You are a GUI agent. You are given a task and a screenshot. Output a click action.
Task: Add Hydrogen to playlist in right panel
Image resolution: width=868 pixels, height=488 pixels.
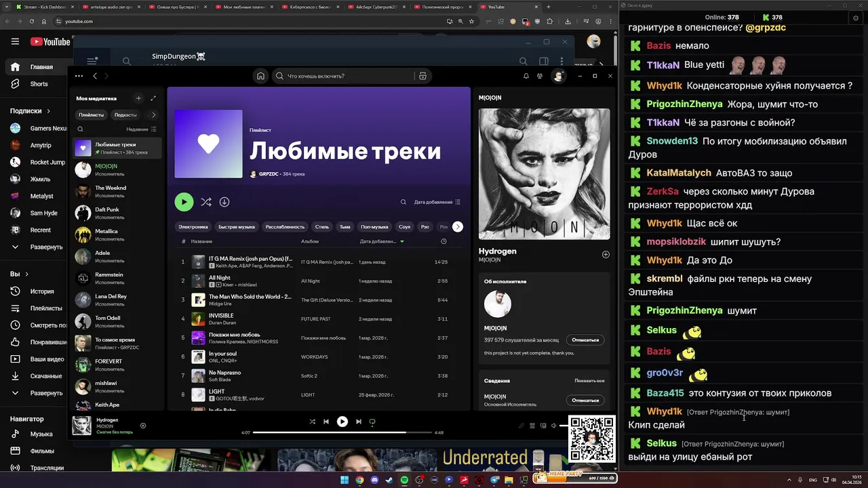[x=606, y=255]
